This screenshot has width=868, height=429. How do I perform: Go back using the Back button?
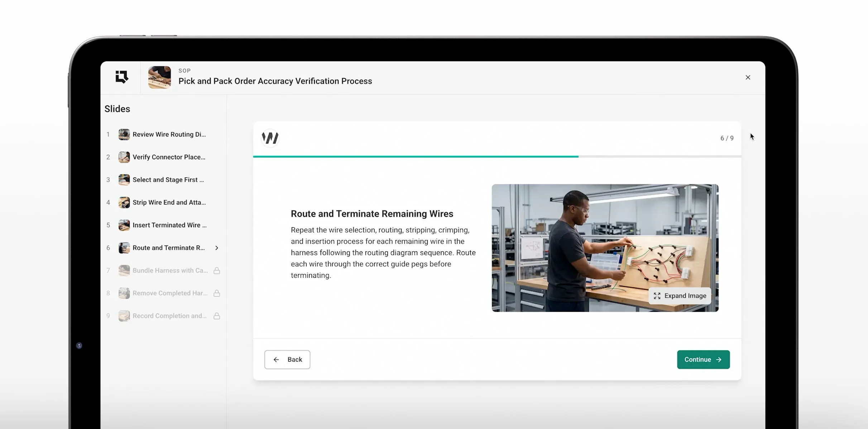click(x=287, y=359)
